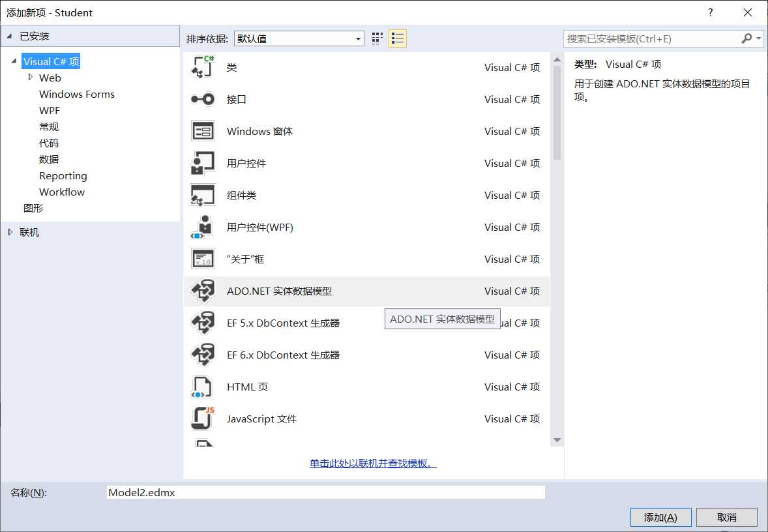Open the search options dropdown arrow

[759, 38]
